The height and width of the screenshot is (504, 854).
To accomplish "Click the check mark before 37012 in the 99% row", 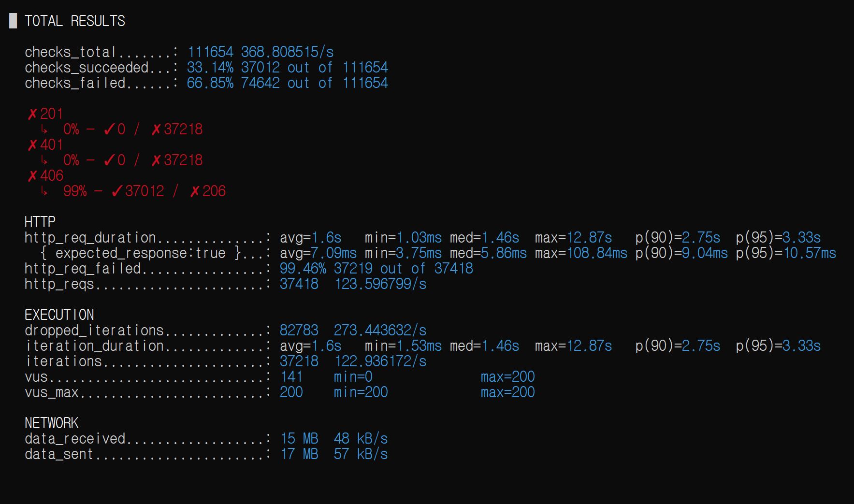I will 117,191.
